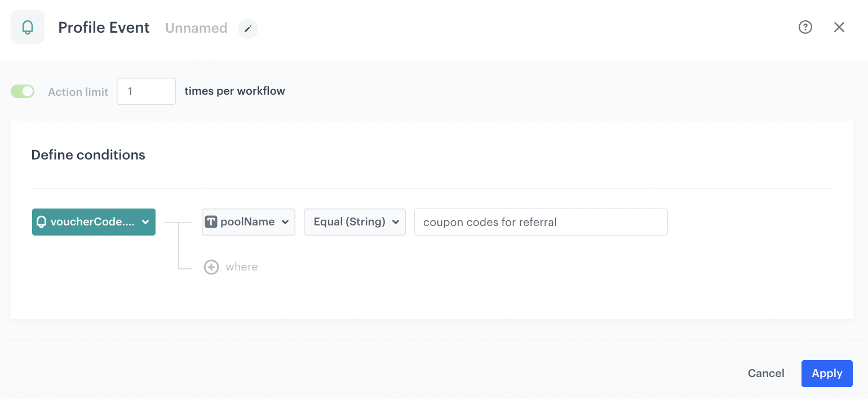This screenshot has width=868, height=399.
Task: Click the 'where' link to add parameter
Action: point(242,267)
